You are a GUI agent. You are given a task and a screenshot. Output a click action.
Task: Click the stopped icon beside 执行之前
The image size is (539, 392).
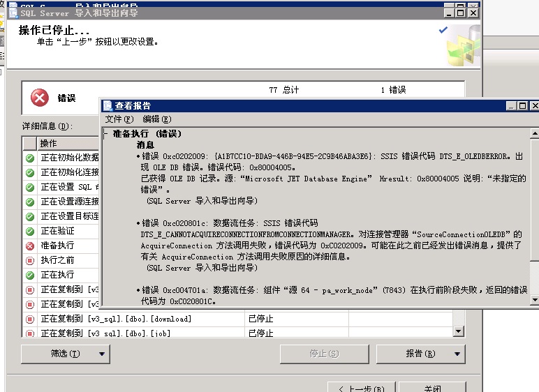30,261
